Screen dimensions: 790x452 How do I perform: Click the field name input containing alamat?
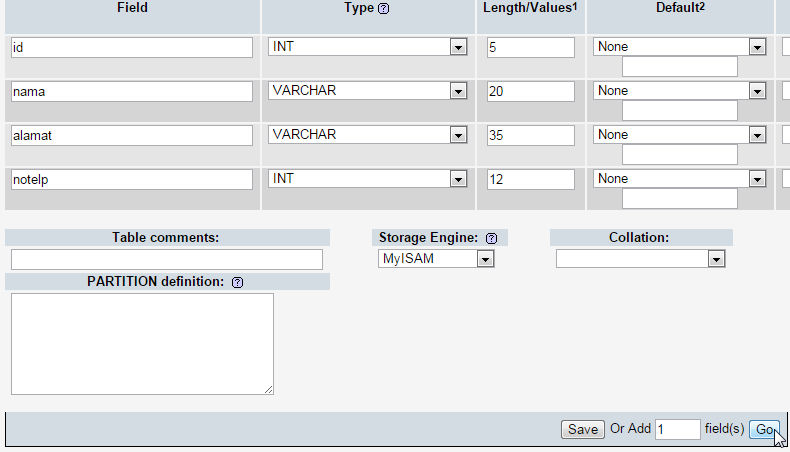[132, 136]
